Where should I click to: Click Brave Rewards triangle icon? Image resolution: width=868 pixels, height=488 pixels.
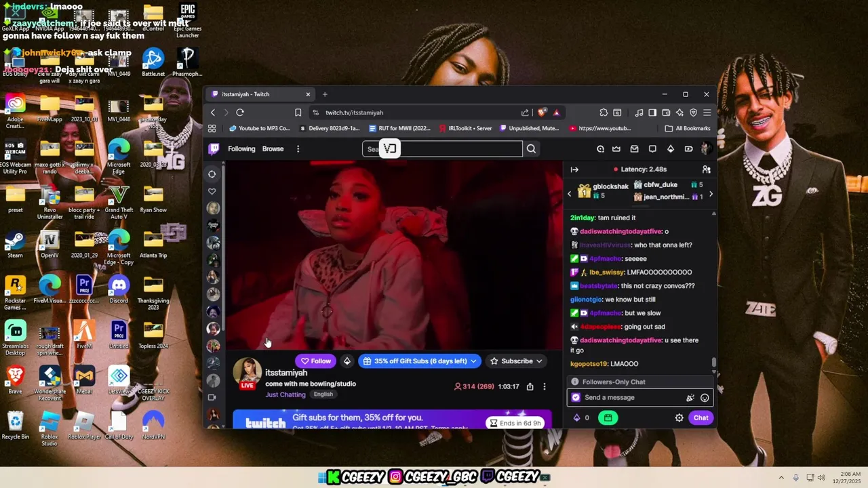click(x=556, y=113)
